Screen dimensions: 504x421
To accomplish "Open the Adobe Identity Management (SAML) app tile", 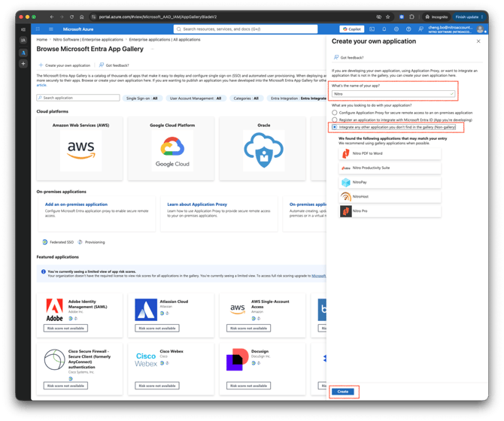I will click(80, 315).
